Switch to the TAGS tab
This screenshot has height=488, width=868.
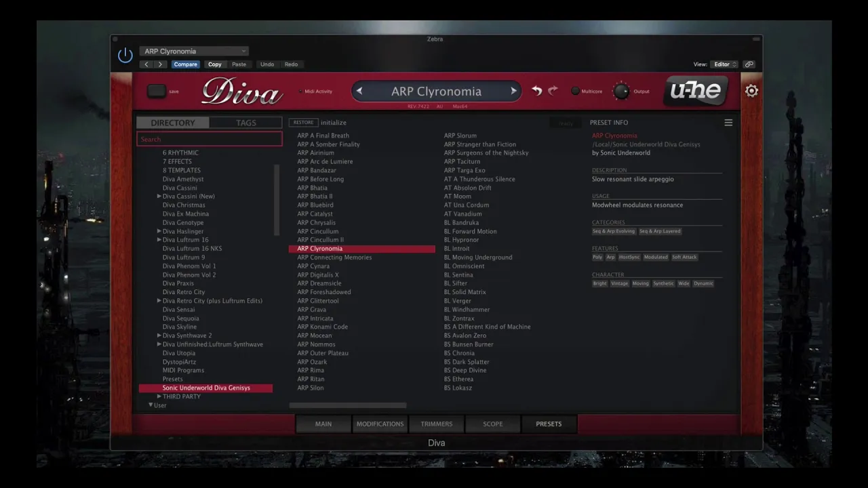(245, 123)
